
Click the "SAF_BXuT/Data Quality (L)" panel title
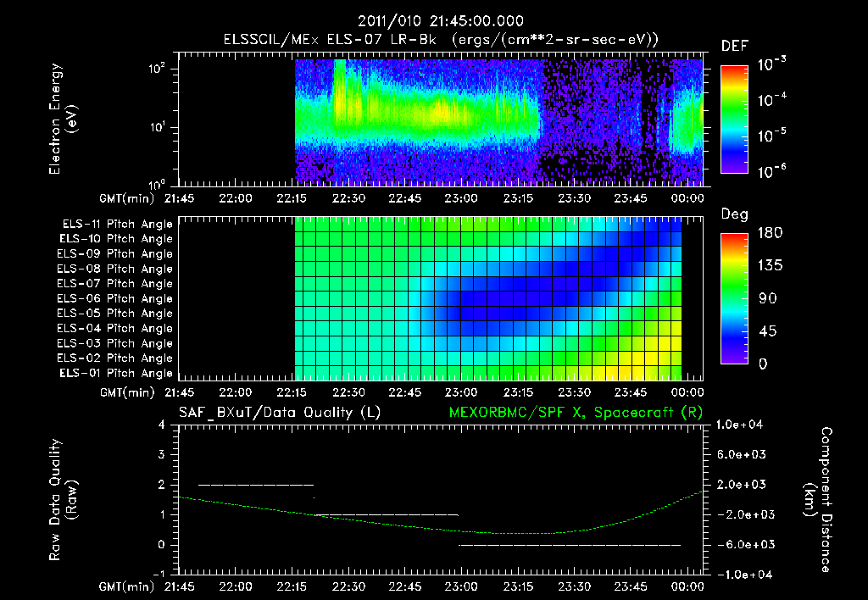[x=280, y=413]
